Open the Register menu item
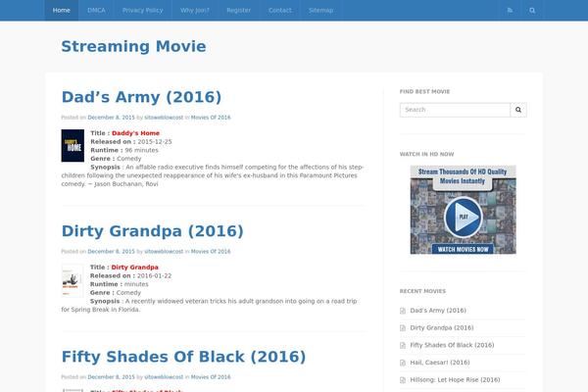Viewport: 588px width, 392px height. click(x=238, y=10)
